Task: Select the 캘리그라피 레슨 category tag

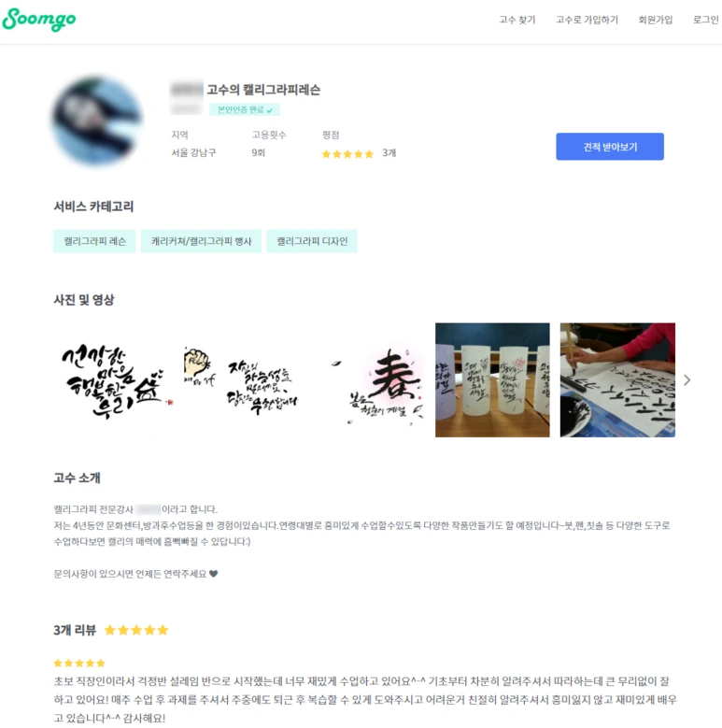Action: pyautogui.click(x=94, y=241)
